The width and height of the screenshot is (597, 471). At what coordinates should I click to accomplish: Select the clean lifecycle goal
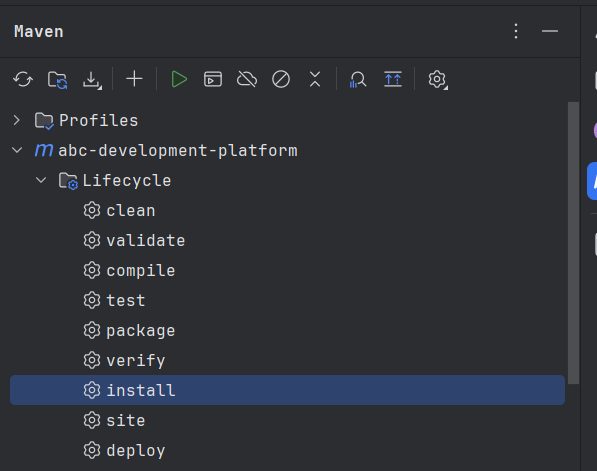click(287, 210)
